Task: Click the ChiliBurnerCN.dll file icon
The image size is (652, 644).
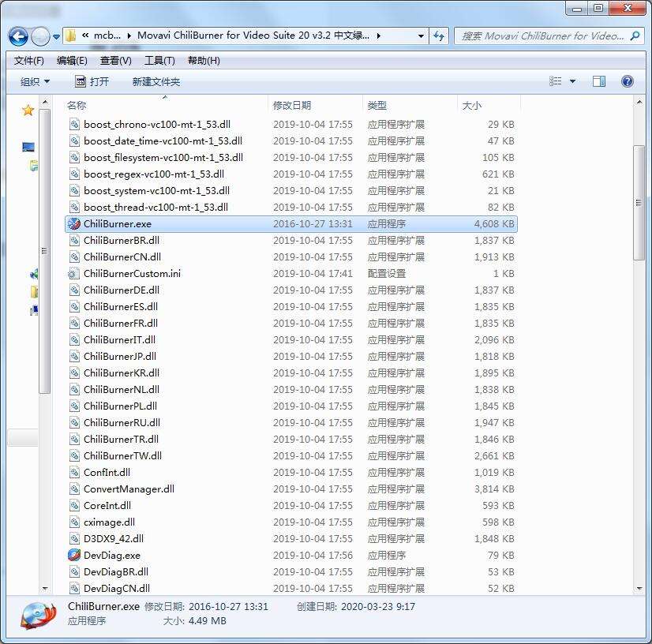Action: (74, 257)
